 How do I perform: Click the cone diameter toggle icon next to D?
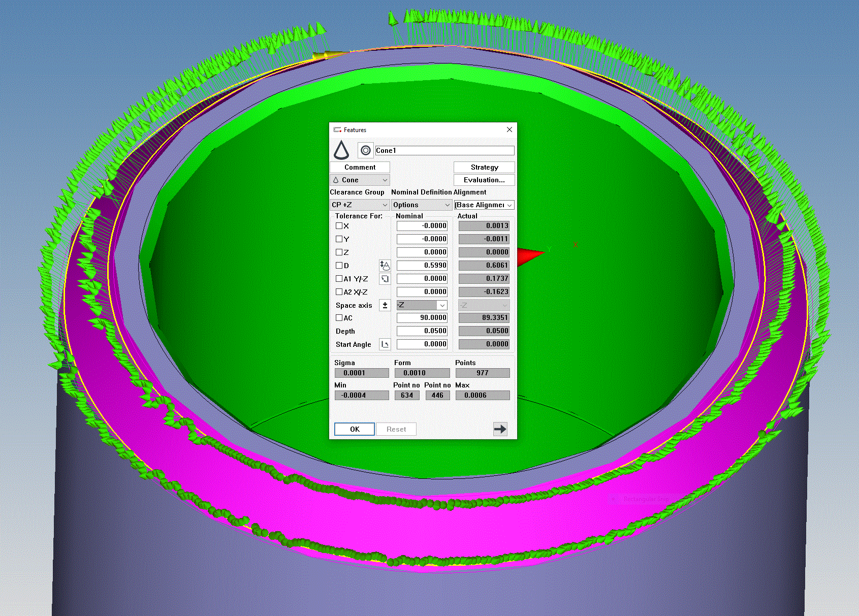point(385,266)
